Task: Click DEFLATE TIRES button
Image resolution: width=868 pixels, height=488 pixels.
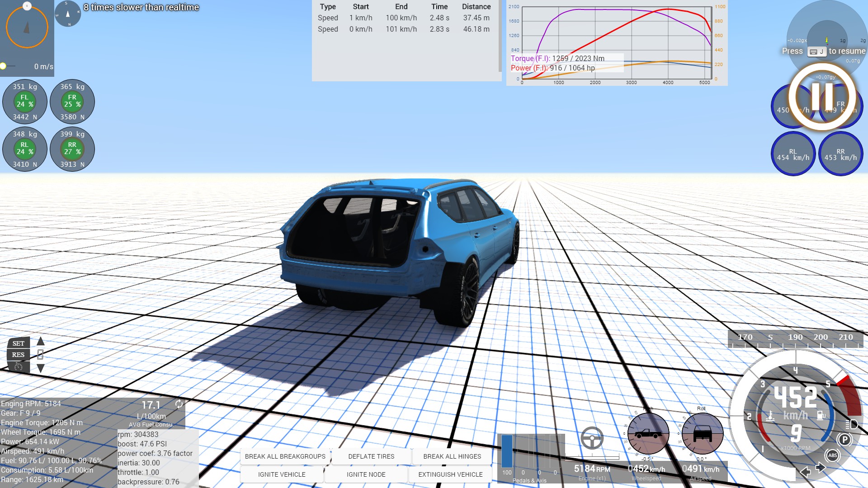Action: 371,456
